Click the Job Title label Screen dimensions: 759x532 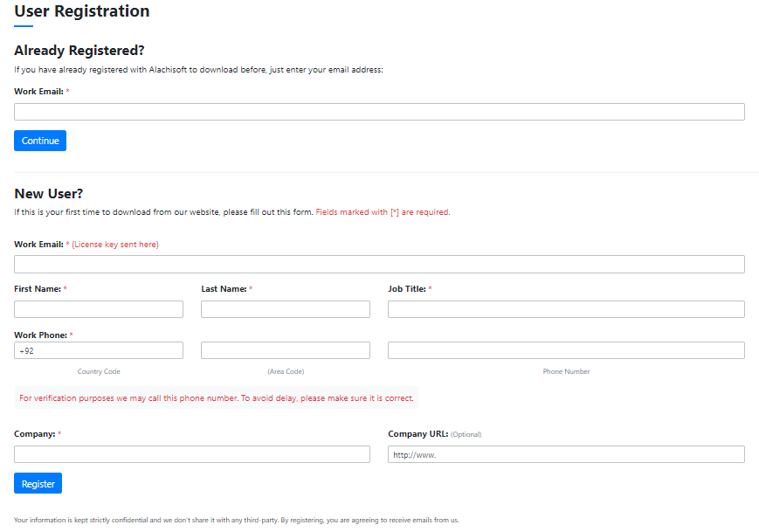[407, 289]
